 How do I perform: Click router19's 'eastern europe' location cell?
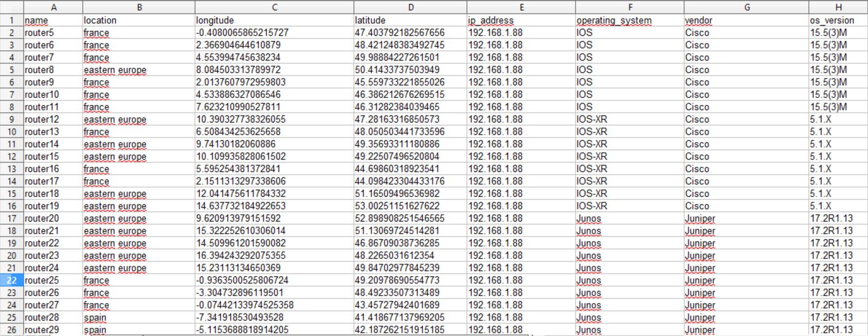(x=139, y=206)
